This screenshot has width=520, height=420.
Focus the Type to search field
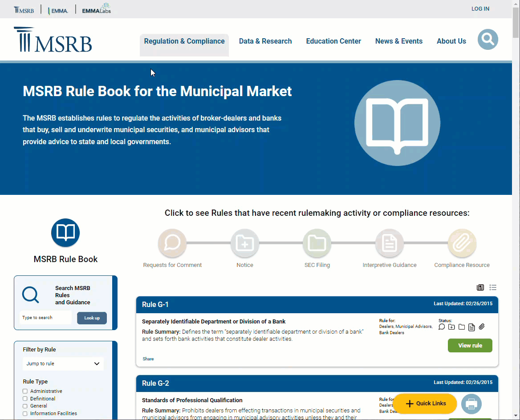click(45, 318)
